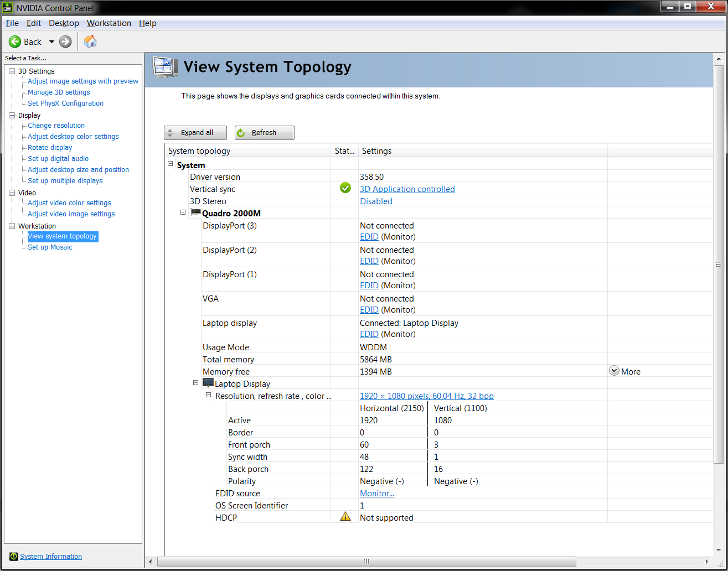Click the HDCP warning triangle icon
Screen dimensions: 728x571
(345, 517)
